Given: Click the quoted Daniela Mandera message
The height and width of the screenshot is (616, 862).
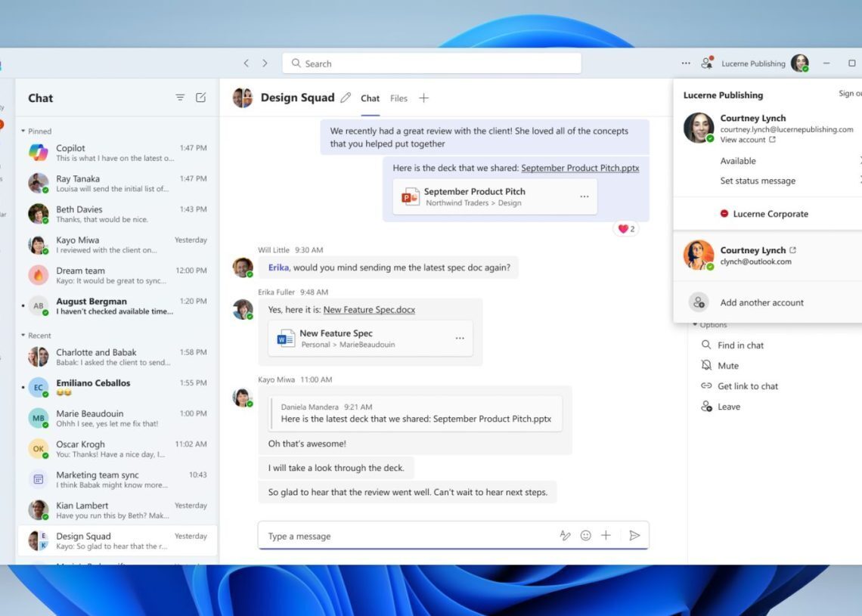Looking at the screenshot, I should point(416,413).
